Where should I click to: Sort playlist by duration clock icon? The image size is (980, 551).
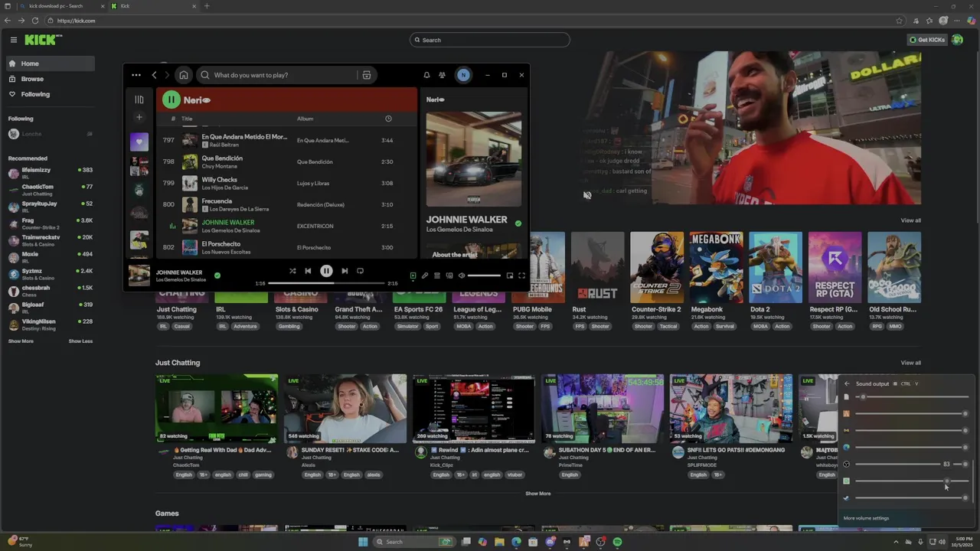(388, 119)
